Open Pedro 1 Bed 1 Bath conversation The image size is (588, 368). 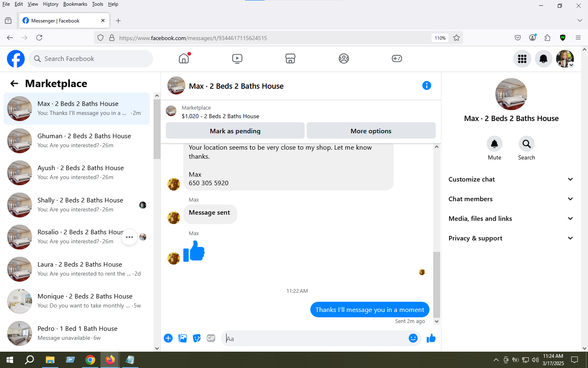tap(77, 333)
